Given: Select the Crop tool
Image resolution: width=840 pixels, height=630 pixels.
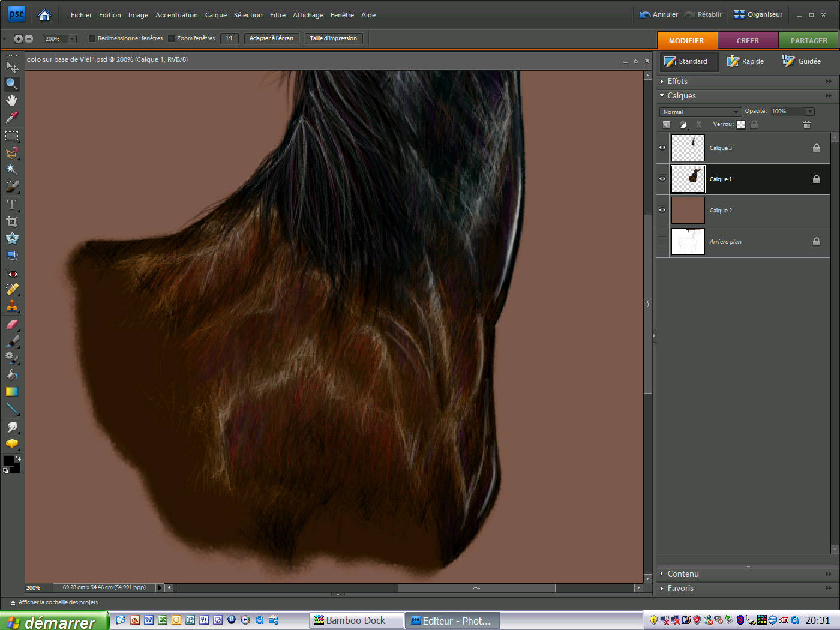Looking at the screenshot, I should pyautogui.click(x=11, y=221).
